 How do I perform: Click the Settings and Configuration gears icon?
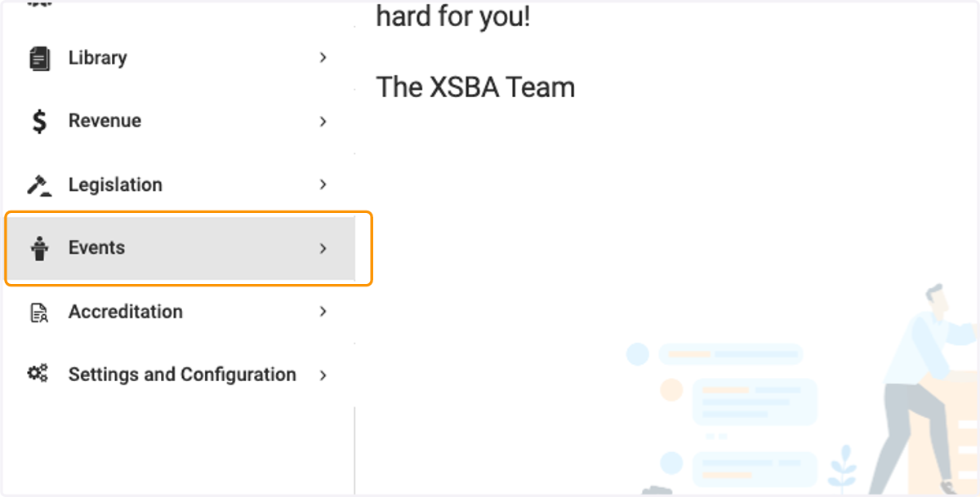pos(38,374)
